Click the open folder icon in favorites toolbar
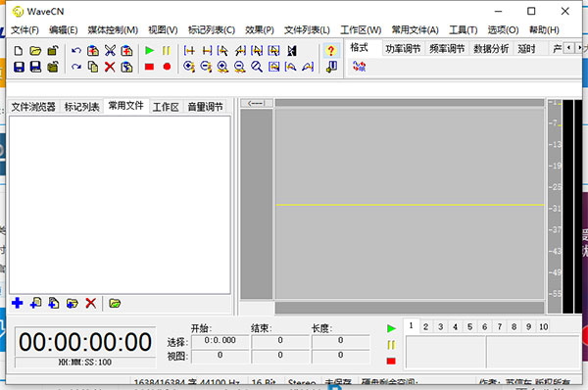Image resolution: width=588 pixels, height=390 pixels. [x=115, y=303]
